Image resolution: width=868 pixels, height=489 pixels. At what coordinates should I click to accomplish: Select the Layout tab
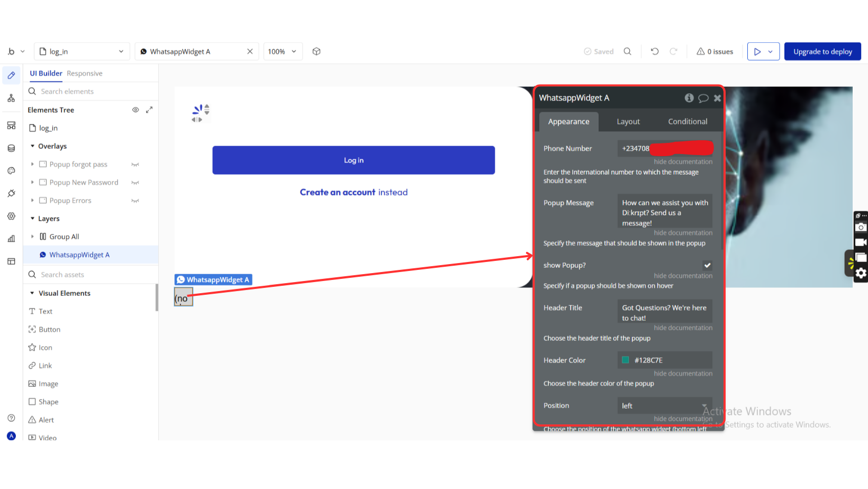[x=628, y=122]
